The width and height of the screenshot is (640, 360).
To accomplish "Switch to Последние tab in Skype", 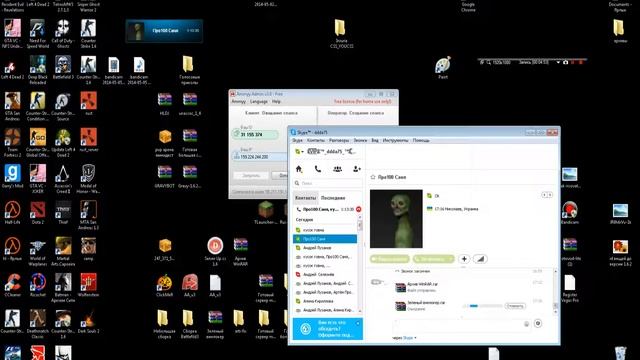I will coord(333,198).
